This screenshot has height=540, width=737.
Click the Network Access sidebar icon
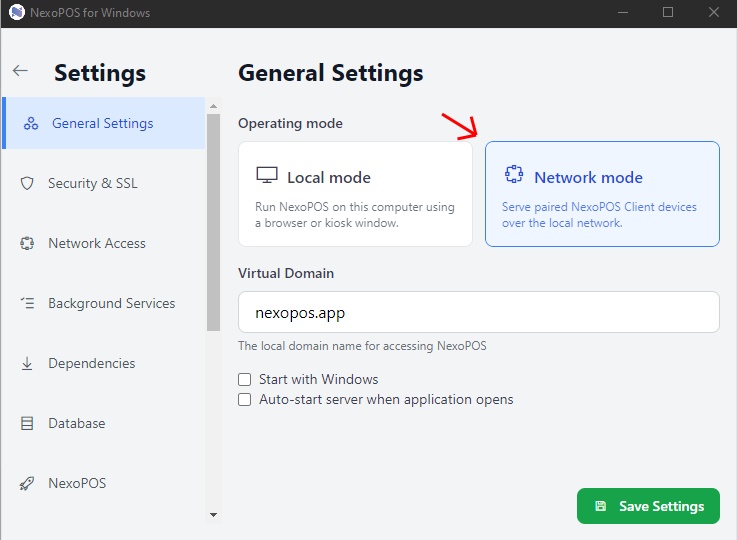pyautogui.click(x=27, y=243)
